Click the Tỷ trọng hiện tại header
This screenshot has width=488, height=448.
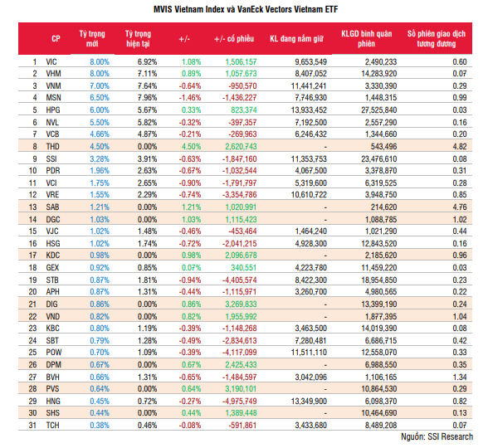pos(138,38)
